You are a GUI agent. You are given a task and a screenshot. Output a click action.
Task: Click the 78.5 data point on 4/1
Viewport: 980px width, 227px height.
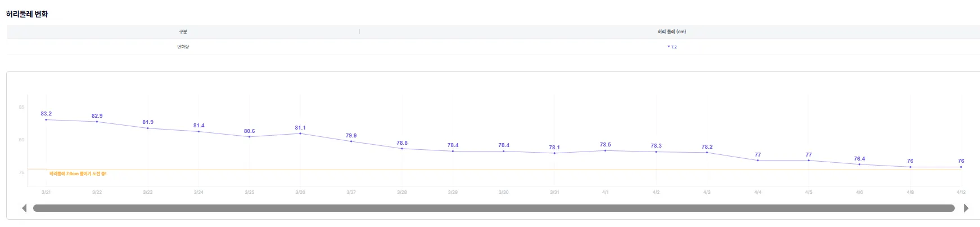click(605, 150)
